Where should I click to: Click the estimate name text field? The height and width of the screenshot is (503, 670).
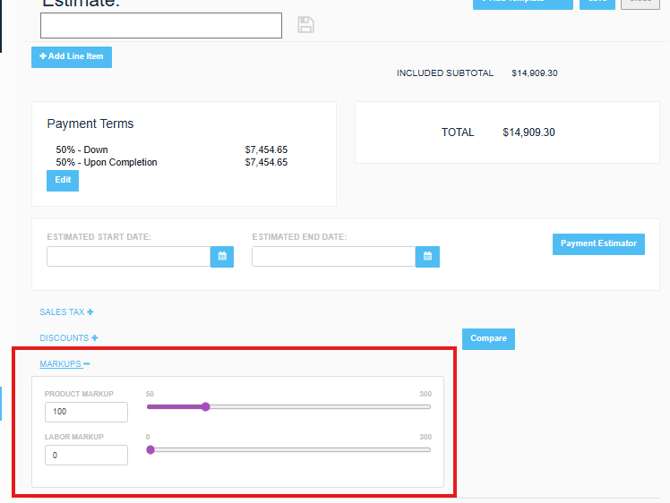pyautogui.click(x=161, y=25)
